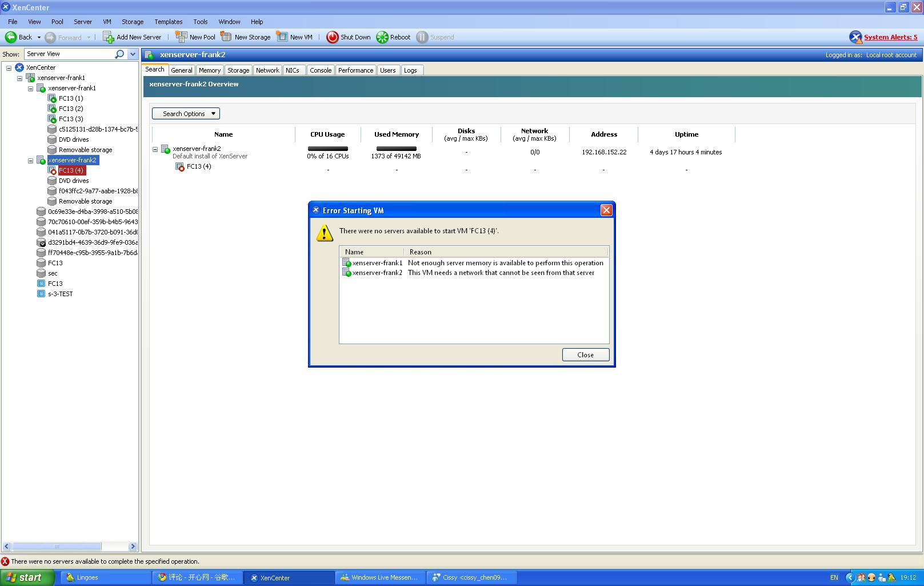Close the Error Starting VM dialog

585,355
